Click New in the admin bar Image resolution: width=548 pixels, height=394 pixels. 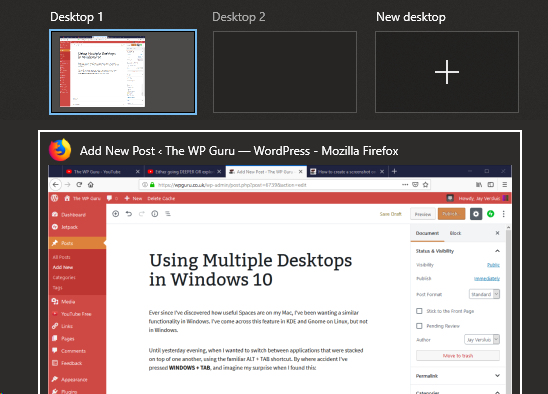click(x=133, y=198)
